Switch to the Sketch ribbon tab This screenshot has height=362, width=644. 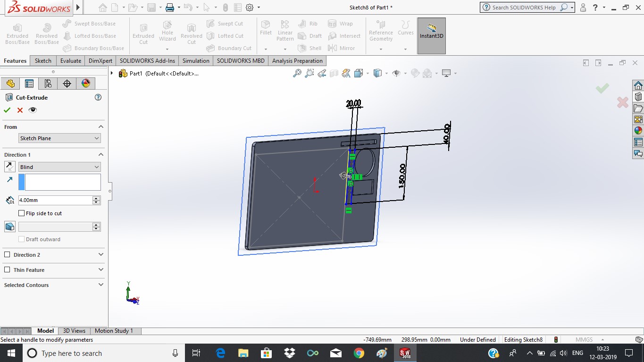(x=43, y=61)
